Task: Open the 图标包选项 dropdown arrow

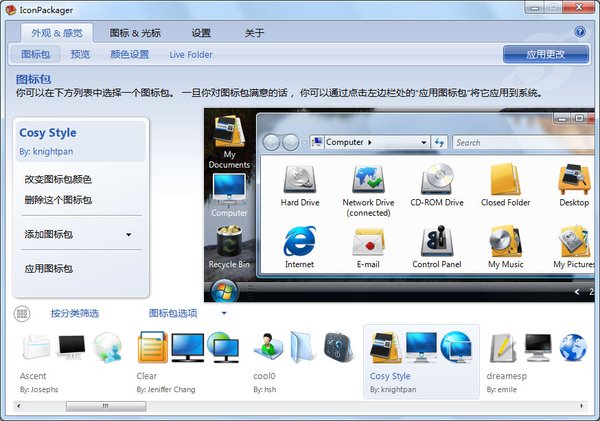Action: [224, 313]
